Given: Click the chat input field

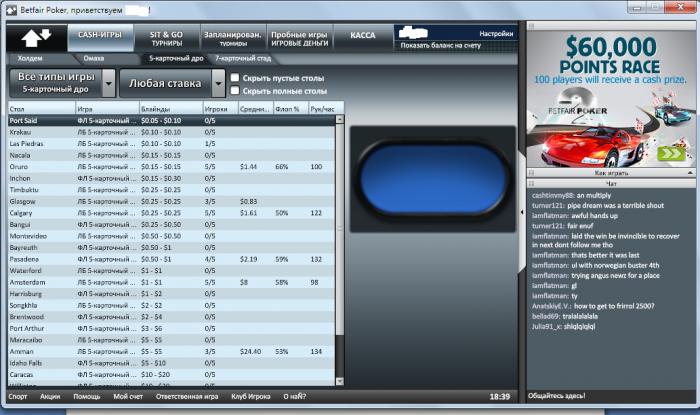Looking at the screenshot, I should [x=611, y=396].
